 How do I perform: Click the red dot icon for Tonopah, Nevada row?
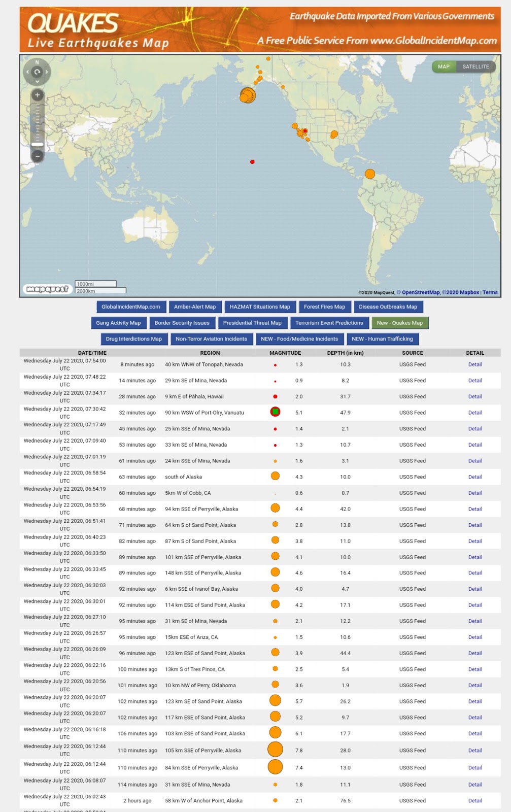[275, 365]
